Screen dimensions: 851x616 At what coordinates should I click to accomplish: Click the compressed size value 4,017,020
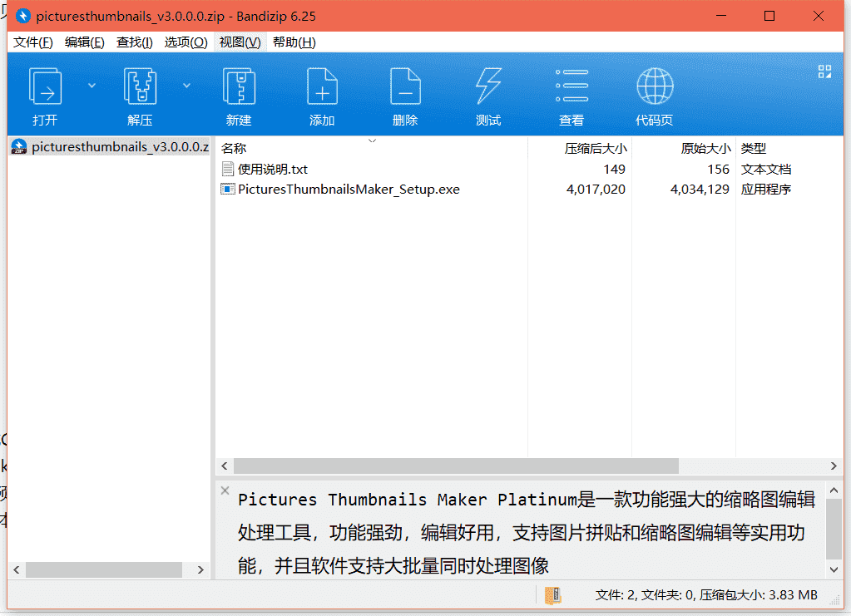point(596,190)
